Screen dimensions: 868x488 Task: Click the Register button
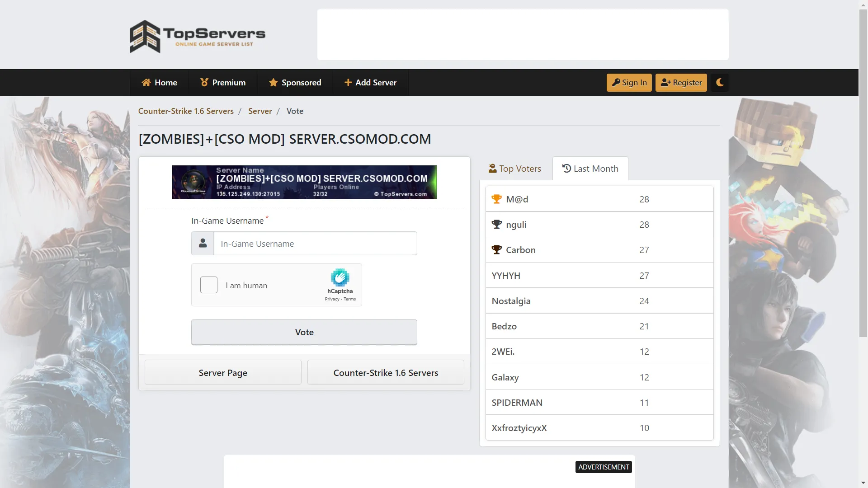click(x=681, y=83)
